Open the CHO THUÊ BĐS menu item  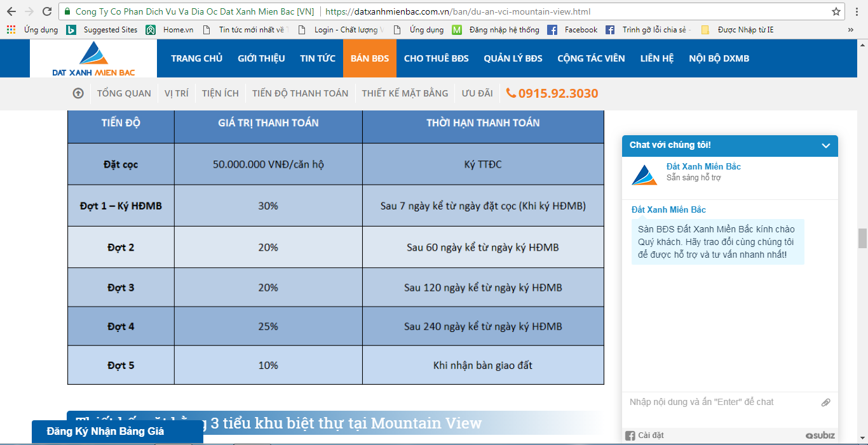tap(436, 58)
